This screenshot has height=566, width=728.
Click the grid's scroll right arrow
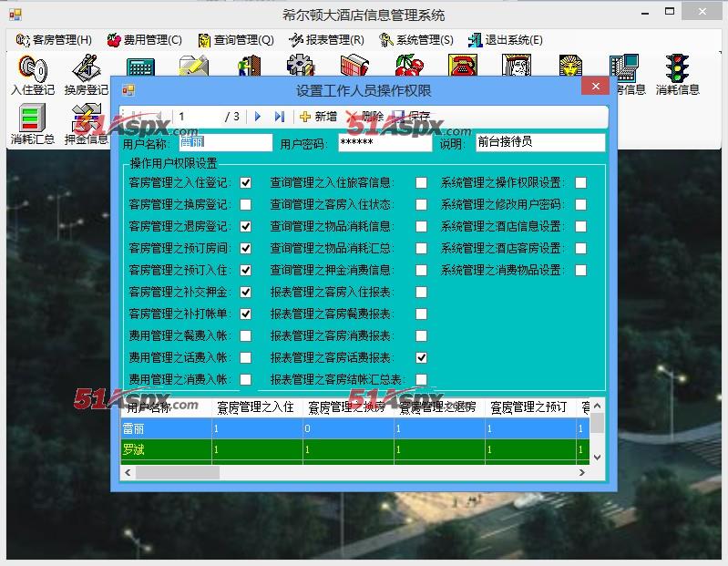582,473
